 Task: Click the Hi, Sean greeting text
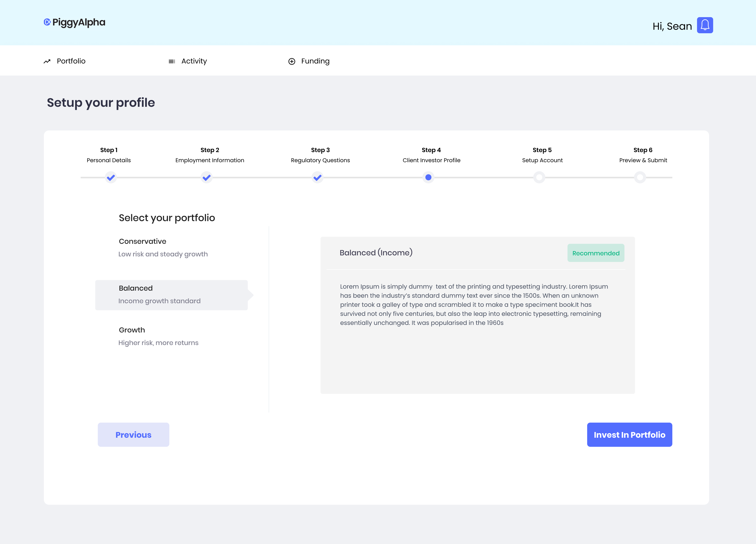[x=672, y=26]
